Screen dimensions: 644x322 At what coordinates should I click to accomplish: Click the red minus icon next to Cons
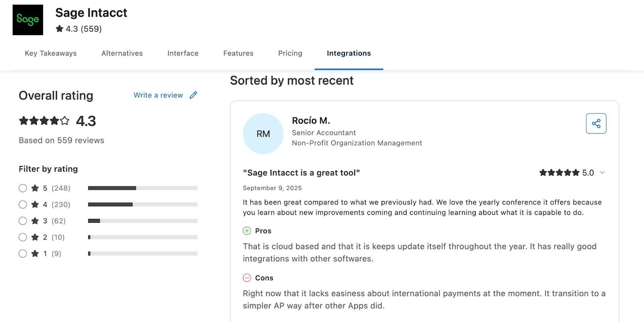pos(247,278)
